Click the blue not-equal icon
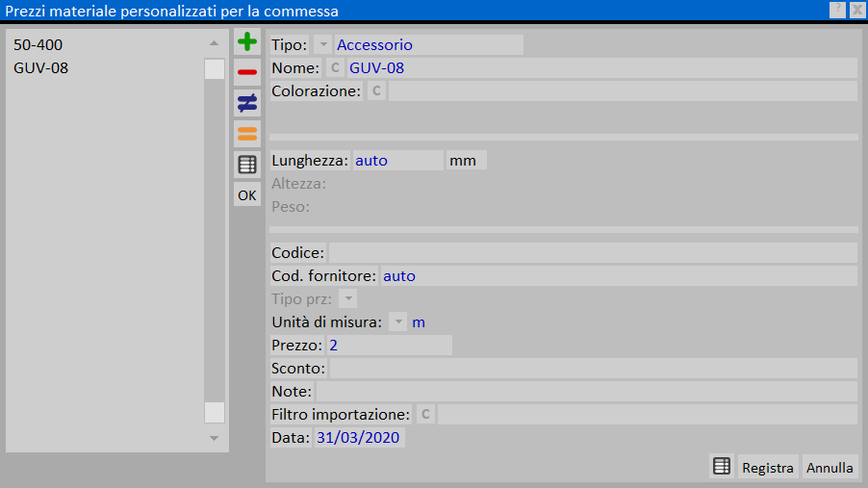Image resolution: width=868 pixels, height=488 pixels. tap(247, 102)
